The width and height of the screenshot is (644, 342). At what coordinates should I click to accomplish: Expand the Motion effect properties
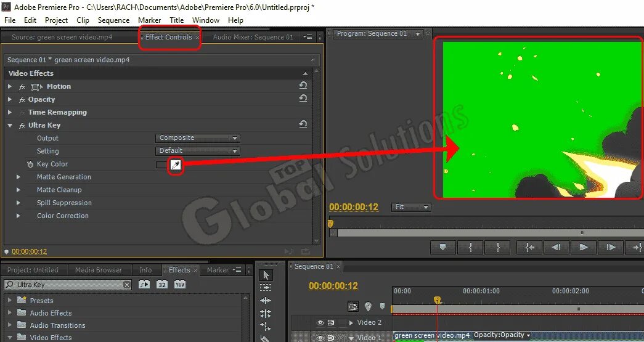(x=10, y=86)
